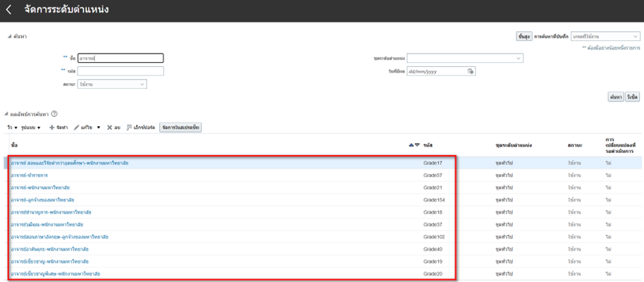This screenshot has width=644, height=282.
Task: Click the X delete (ลบ) icon
Action: pyautogui.click(x=109, y=128)
